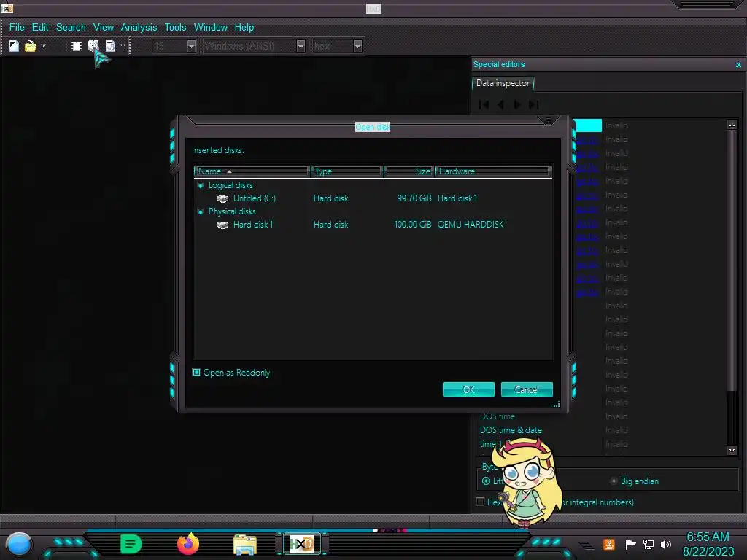Click Data inspector scrollbar up arrow
This screenshot has width=747, height=560.
732,125
